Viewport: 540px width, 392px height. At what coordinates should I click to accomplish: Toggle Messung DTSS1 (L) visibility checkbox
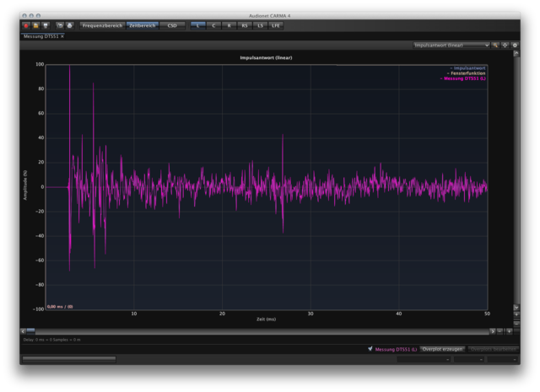[371, 348]
